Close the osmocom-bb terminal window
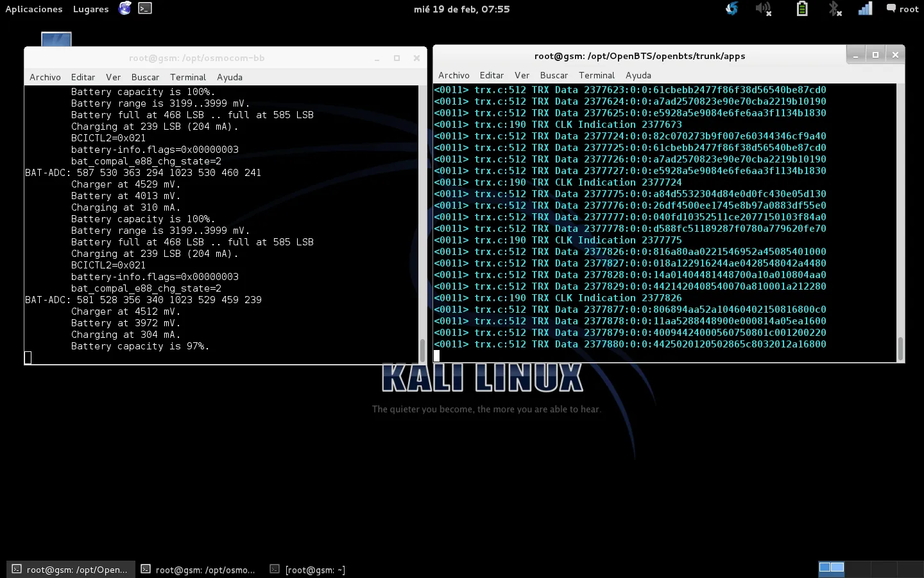924x578 pixels. click(x=416, y=58)
